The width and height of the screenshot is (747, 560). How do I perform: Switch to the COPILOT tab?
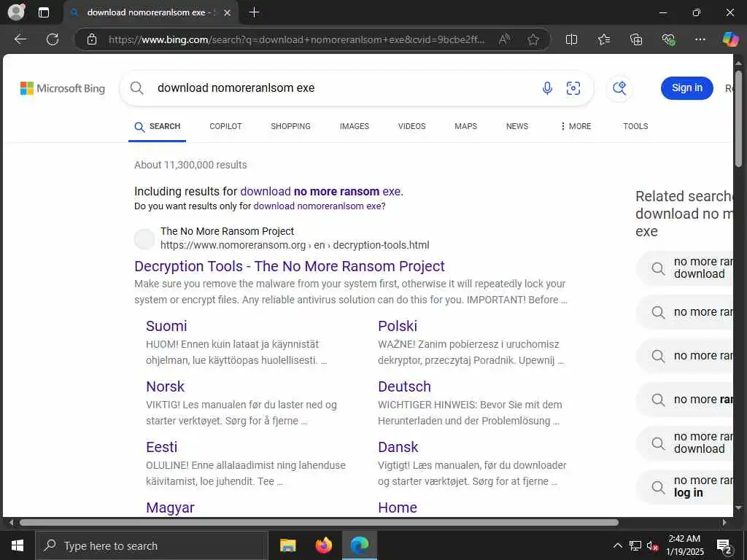click(226, 126)
